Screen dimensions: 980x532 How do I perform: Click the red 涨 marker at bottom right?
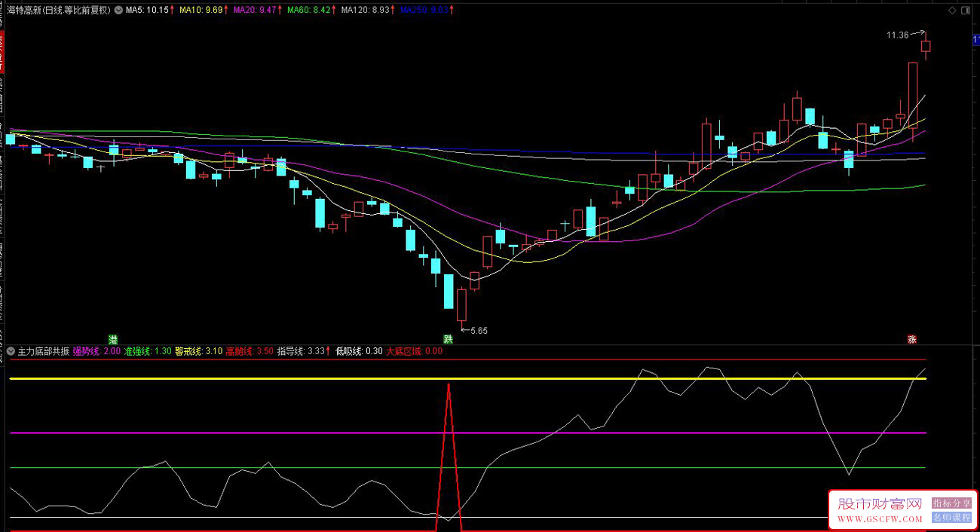point(911,339)
